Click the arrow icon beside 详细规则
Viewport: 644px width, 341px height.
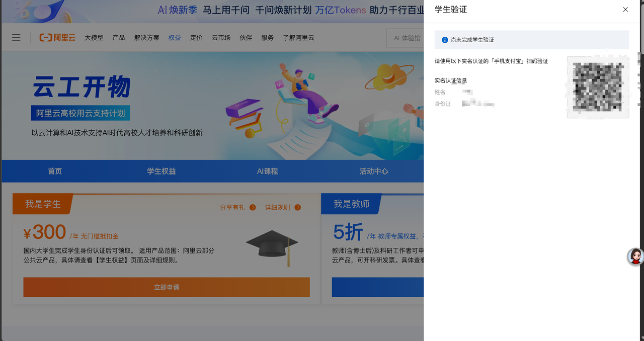pyautogui.click(x=298, y=207)
